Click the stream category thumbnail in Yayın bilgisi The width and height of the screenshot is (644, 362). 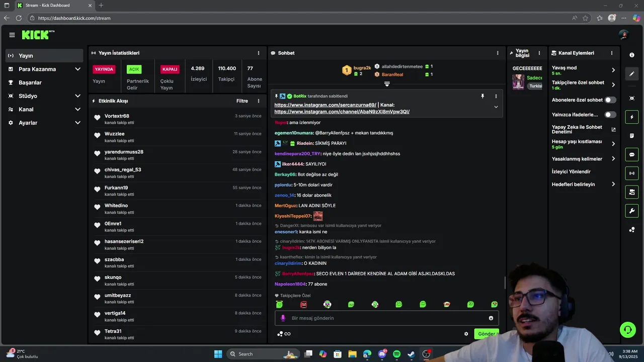(x=518, y=81)
